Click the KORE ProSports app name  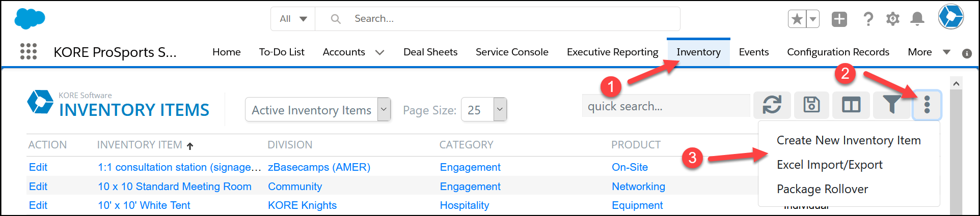pos(115,52)
